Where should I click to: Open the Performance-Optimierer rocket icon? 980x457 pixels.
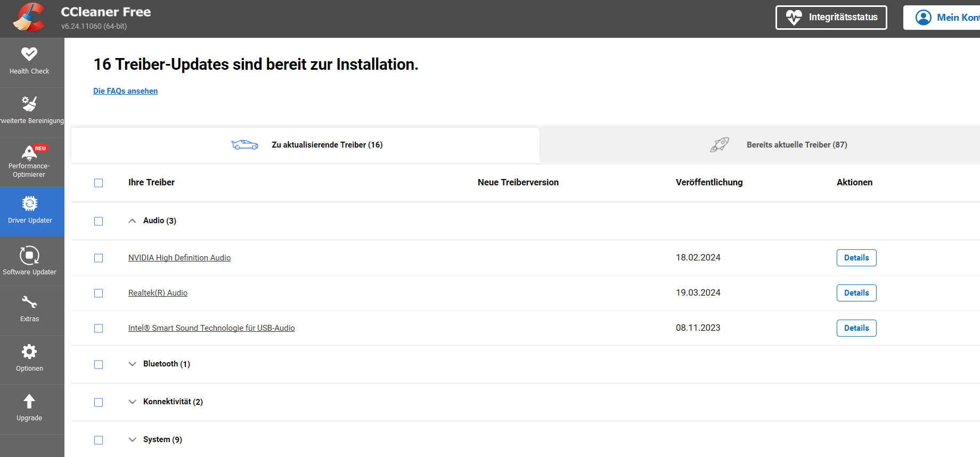pos(29,153)
